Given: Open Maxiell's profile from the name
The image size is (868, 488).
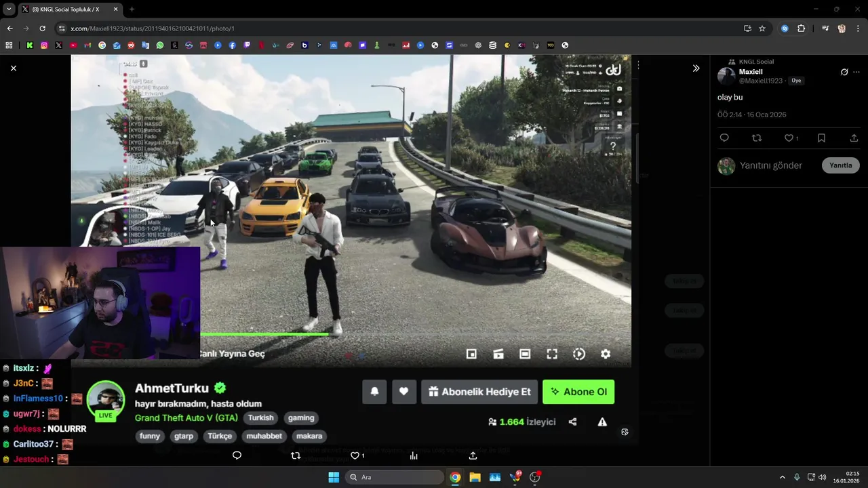Looking at the screenshot, I should pyautogui.click(x=751, y=72).
